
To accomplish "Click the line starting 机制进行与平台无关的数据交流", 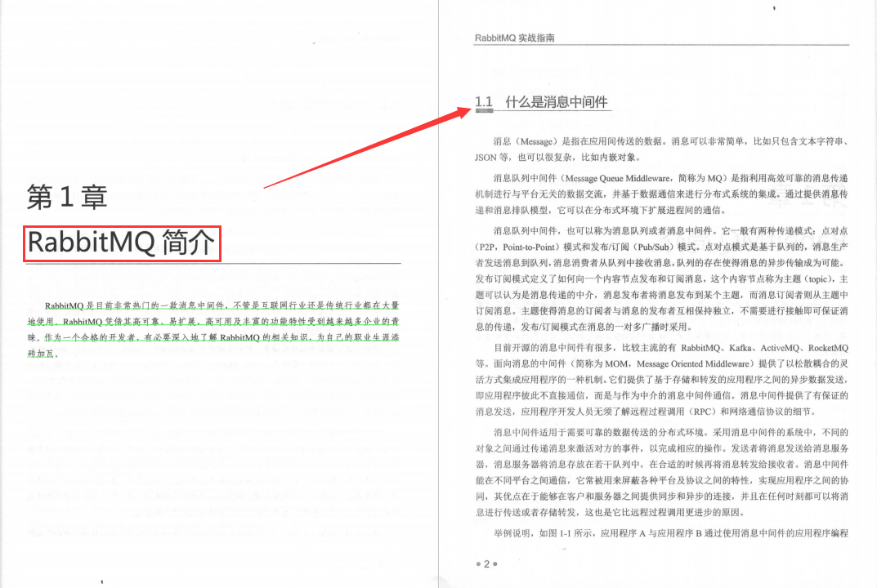I will coord(662,194).
